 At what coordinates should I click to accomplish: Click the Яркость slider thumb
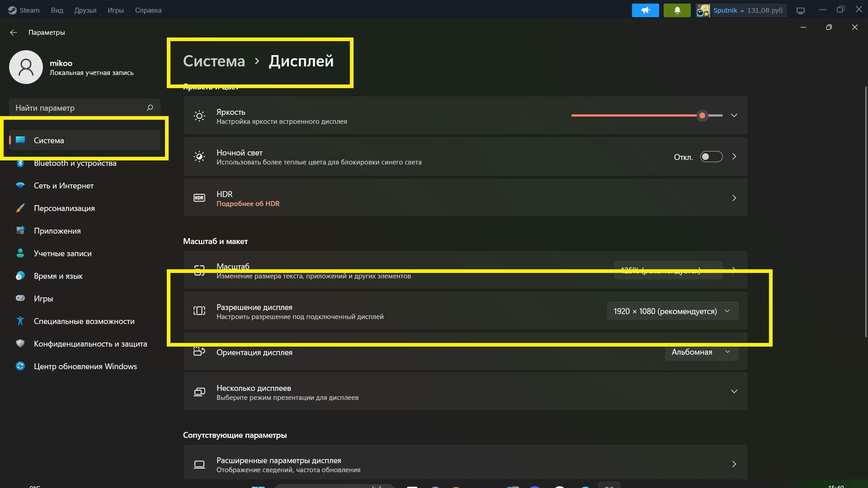[702, 115]
